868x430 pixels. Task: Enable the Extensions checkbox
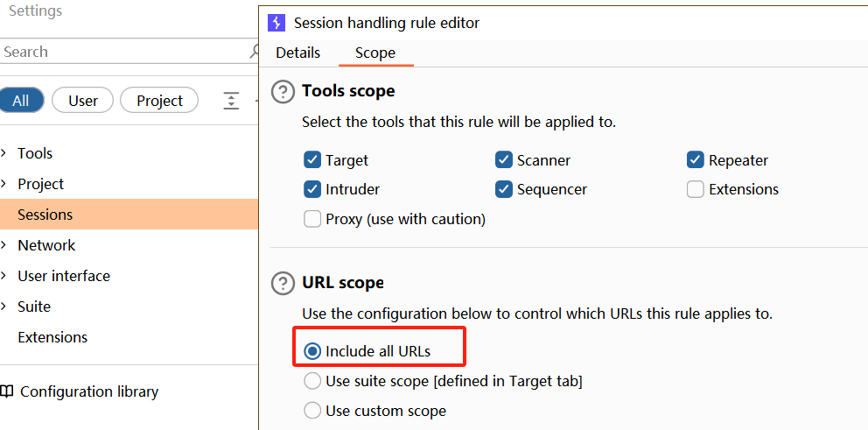click(x=696, y=189)
